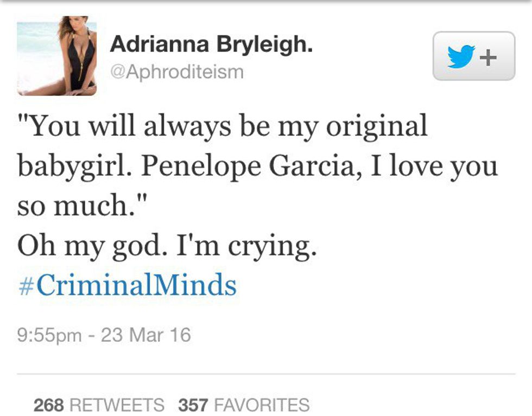View the 357 favorites count
532x416 pixels.
coord(194,405)
